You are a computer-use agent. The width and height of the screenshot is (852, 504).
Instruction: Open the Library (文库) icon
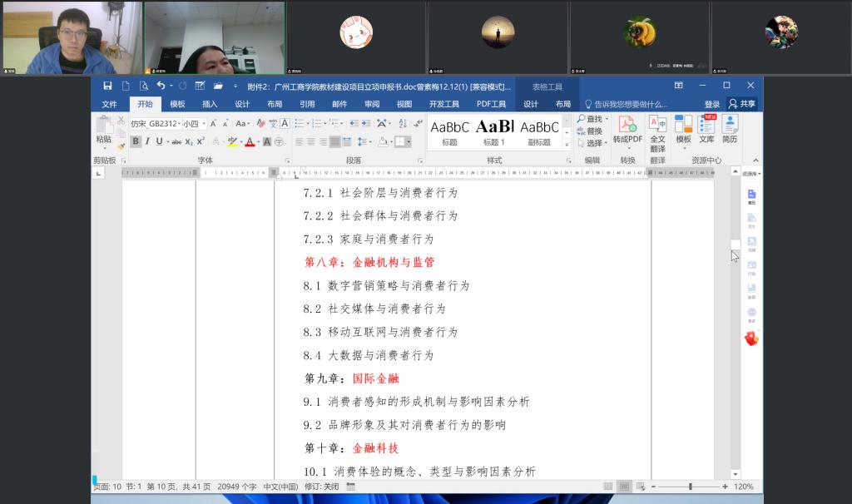tap(706, 124)
